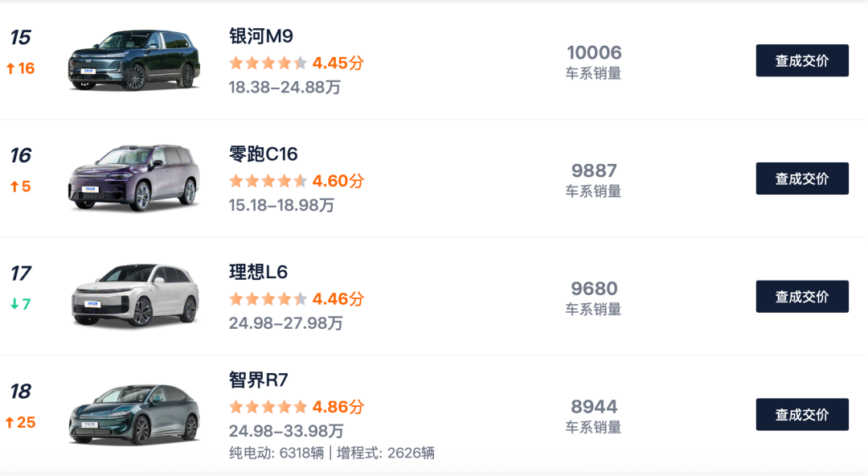Viewport: 868px width, 476px height.
Task: Click 查成交价 button for 银河M9
Action: (801, 60)
